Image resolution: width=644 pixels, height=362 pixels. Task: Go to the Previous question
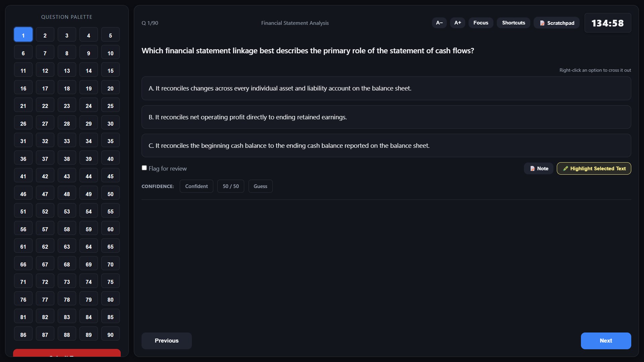coord(167,341)
